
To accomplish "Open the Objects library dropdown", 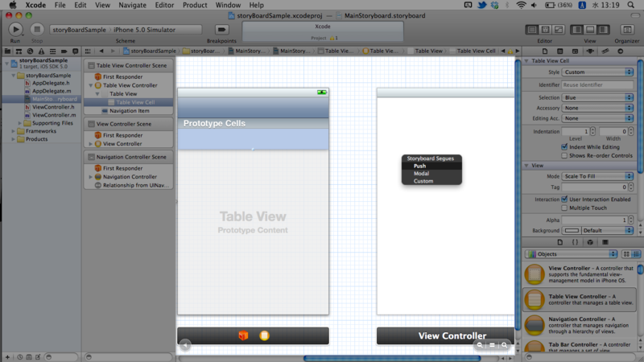I will click(572, 254).
